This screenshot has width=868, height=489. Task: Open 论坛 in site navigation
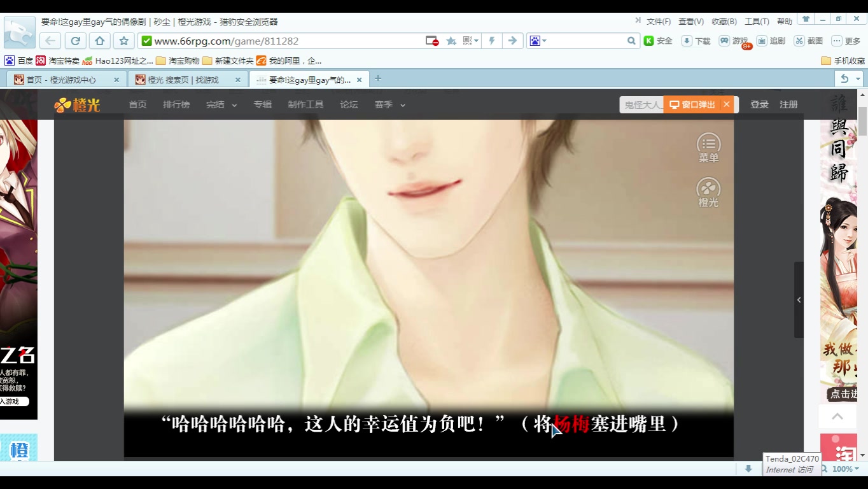pyautogui.click(x=349, y=104)
